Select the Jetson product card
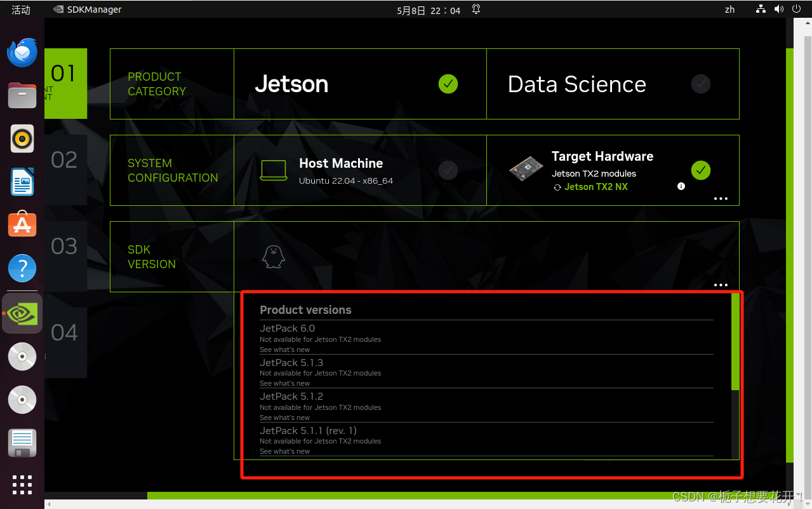The width and height of the screenshot is (812, 509). point(360,84)
